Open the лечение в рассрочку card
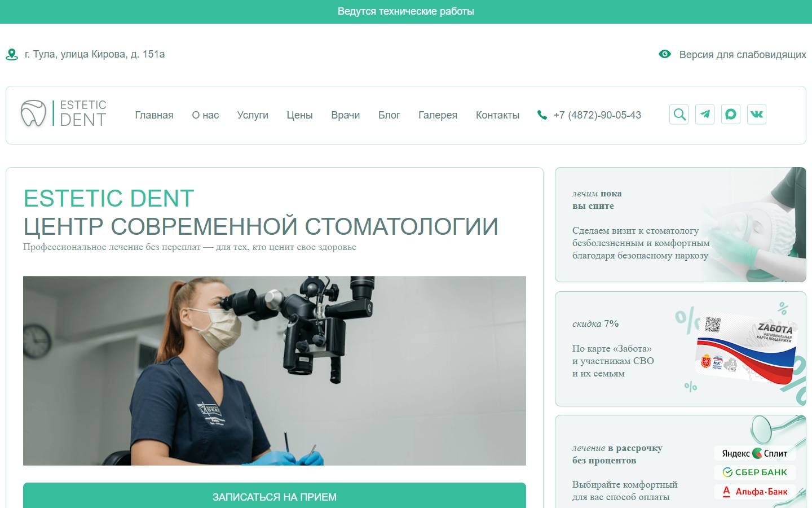This screenshot has width=812, height=508. click(681, 462)
